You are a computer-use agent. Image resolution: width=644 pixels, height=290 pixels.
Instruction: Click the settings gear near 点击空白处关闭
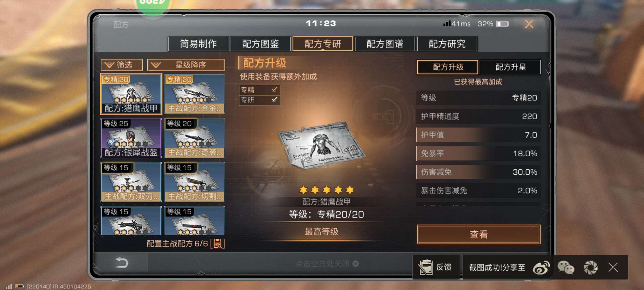point(356,264)
